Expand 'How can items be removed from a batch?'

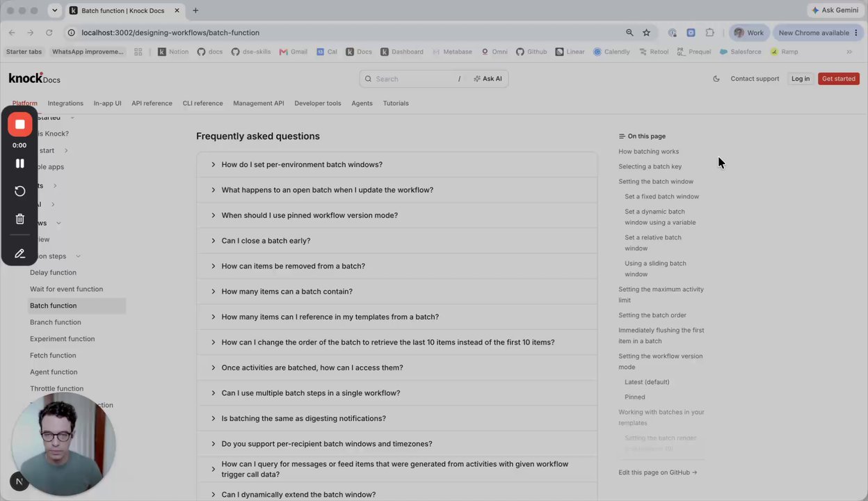coord(397,266)
